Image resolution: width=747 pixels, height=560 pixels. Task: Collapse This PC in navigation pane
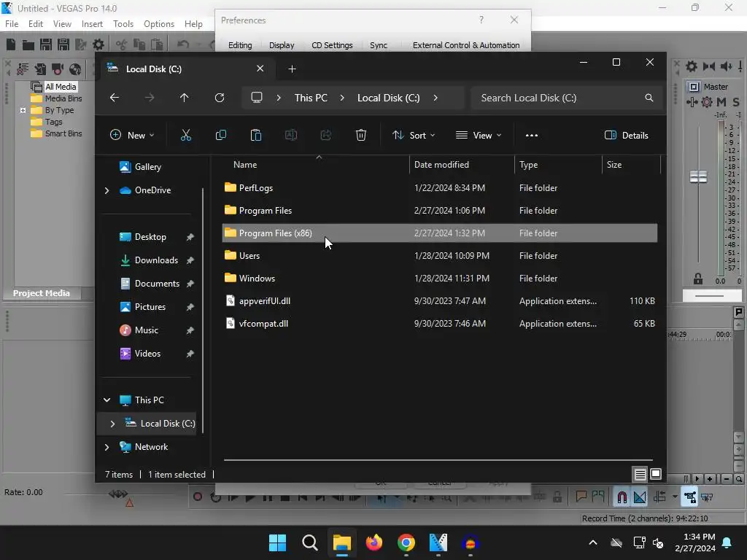[x=107, y=400]
